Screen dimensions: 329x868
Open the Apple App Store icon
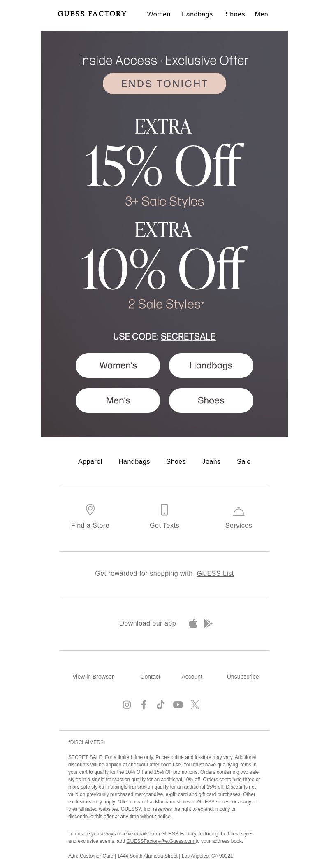[x=193, y=623]
